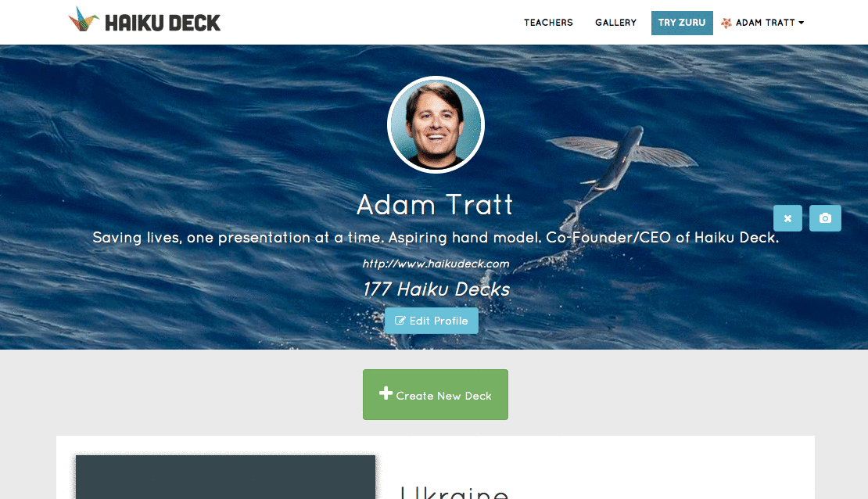Click the plus icon on Create New Deck
Viewport: 868px width, 499px height.
(x=386, y=393)
